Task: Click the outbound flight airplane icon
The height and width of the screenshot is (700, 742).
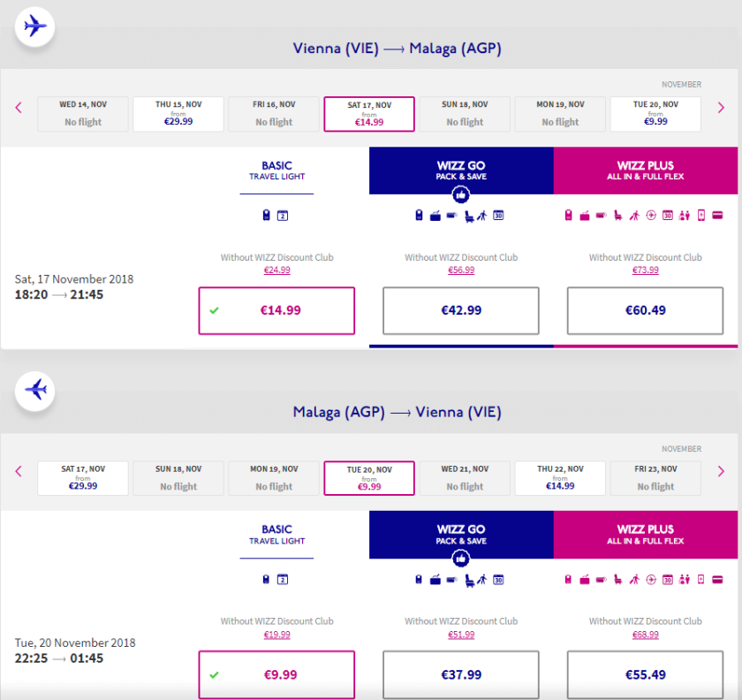Action: click(35, 26)
